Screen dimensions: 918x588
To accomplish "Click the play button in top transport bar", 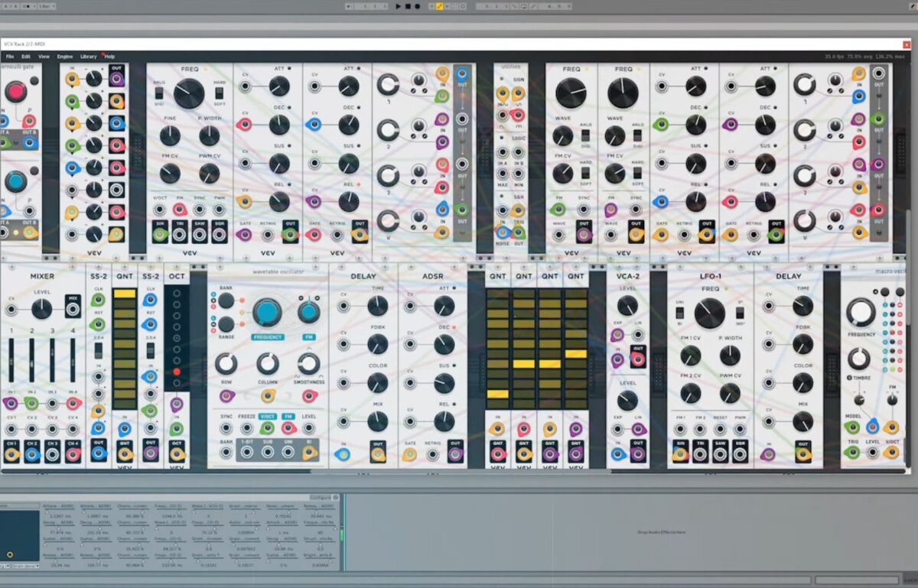I will [x=398, y=6].
